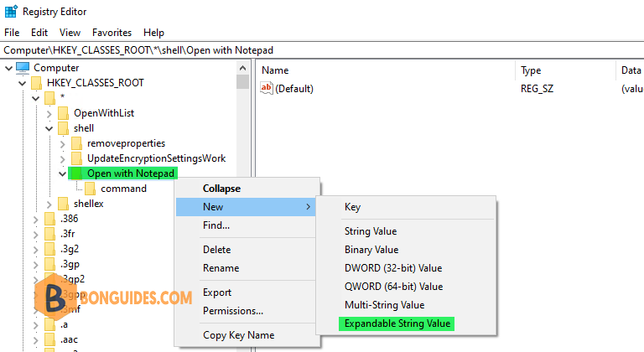The image size is (644, 352).
Task: Create a new Multi-String Value
Action: (x=406, y=305)
